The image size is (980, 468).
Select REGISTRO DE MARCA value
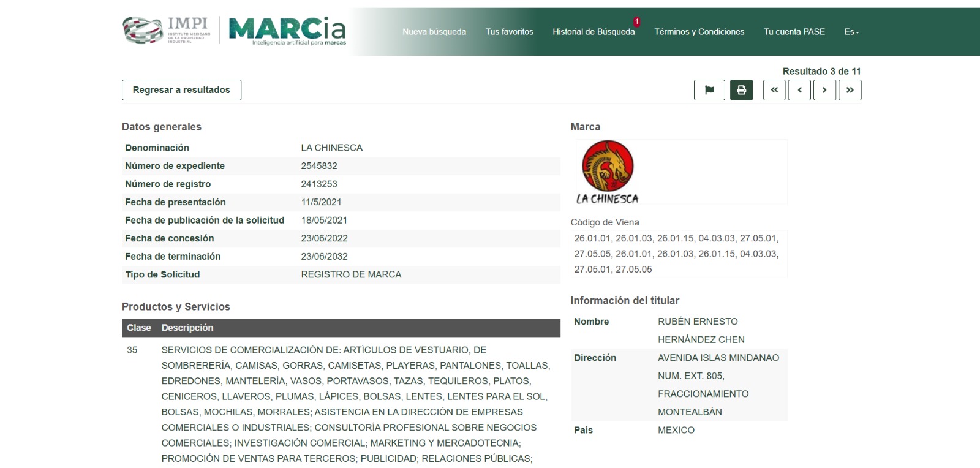point(351,274)
